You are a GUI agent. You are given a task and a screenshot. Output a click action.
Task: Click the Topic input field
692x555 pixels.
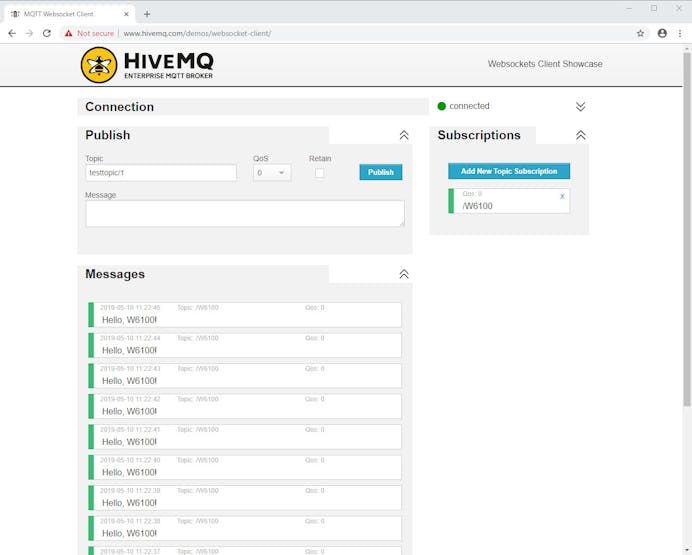click(x=161, y=173)
